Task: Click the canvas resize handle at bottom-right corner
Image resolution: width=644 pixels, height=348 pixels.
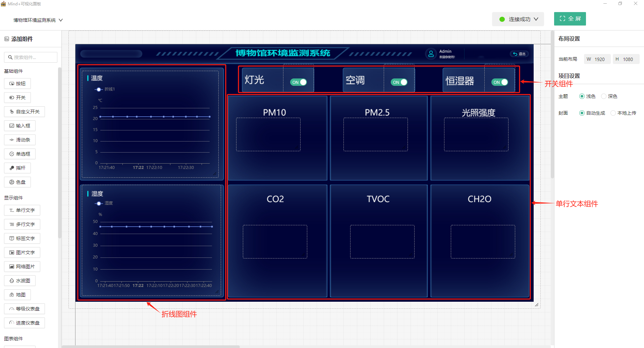Action: pyautogui.click(x=537, y=305)
